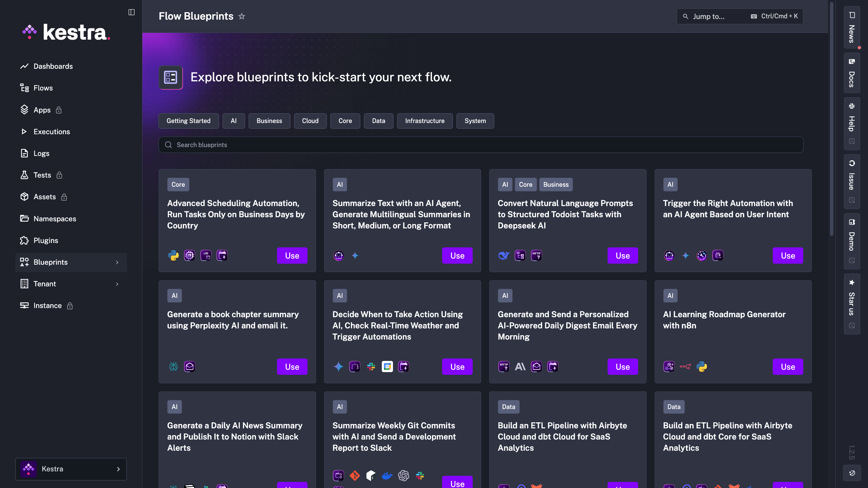
Task: Click the Python icon on the Advanced Scheduling card
Action: 173,256
